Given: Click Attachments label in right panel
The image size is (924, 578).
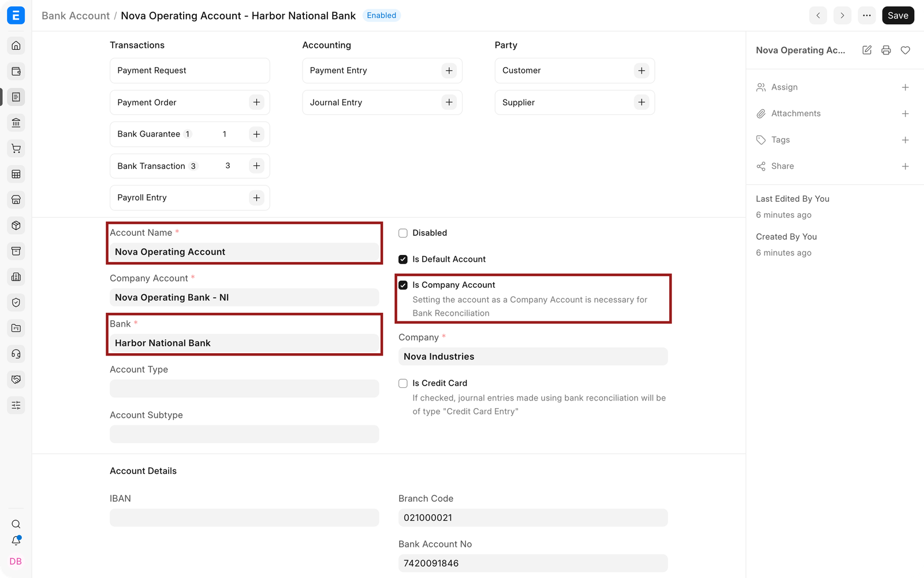Looking at the screenshot, I should [796, 114].
